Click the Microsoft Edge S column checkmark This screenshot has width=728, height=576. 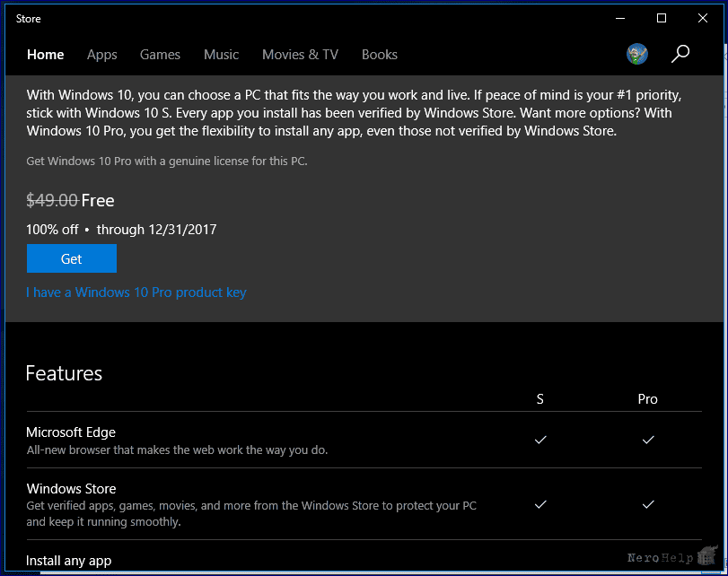point(540,440)
